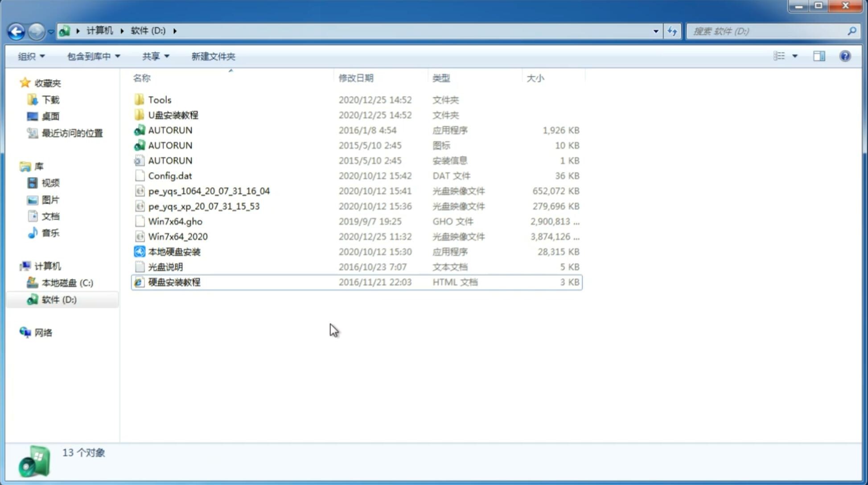Open pe_yqs_1064 optical image file
868x485 pixels.
[x=209, y=191]
